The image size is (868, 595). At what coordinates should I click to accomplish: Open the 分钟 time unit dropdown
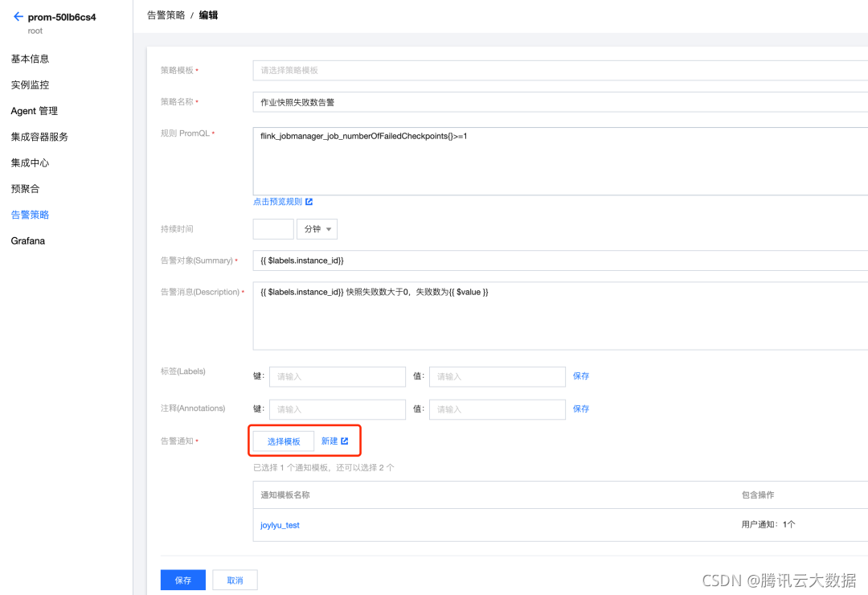click(x=317, y=228)
